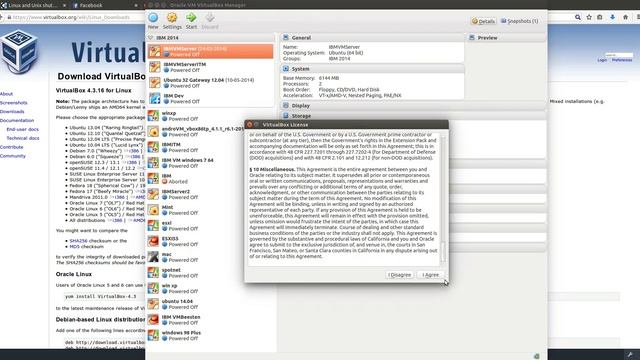Click I Agree in VirtualBox License dialog
Screen dimensions: 640x360
431,275
